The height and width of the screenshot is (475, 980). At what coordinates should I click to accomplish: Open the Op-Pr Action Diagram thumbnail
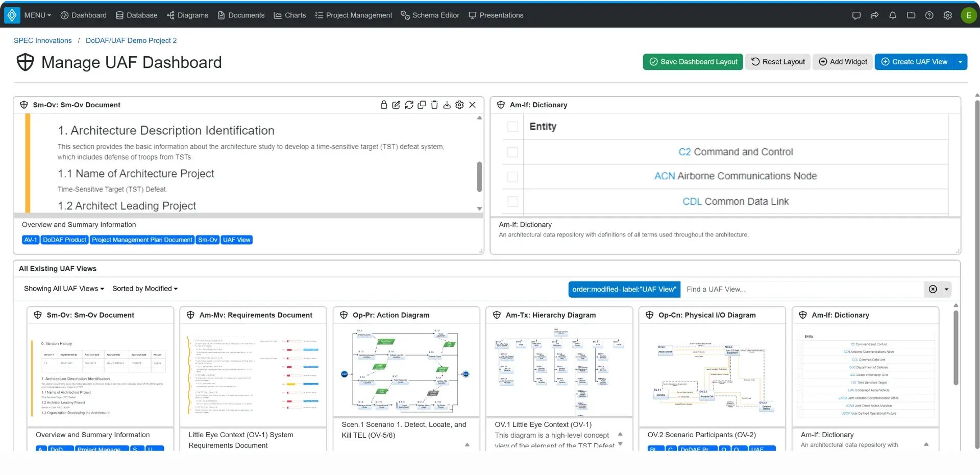click(x=406, y=370)
